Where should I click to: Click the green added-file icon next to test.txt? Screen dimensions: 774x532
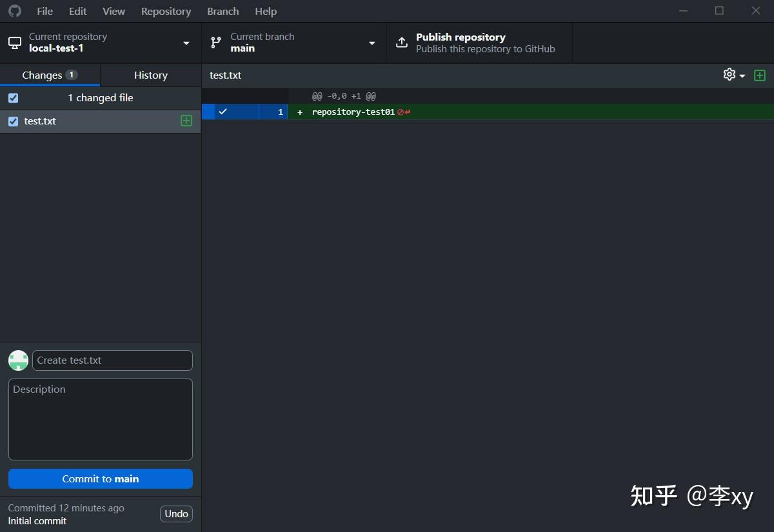tap(186, 121)
